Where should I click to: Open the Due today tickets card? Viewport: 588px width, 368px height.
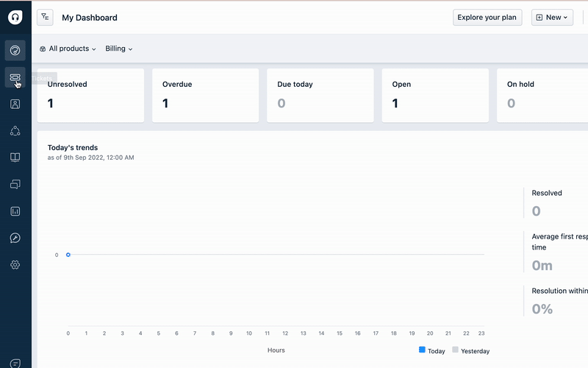pos(320,96)
